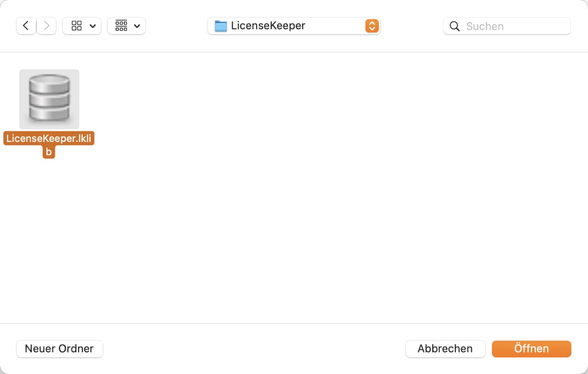Image resolution: width=588 pixels, height=374 pixels.
Task: Switch to icon grid view
Action: pyautogui.click(x=76, y=26)
